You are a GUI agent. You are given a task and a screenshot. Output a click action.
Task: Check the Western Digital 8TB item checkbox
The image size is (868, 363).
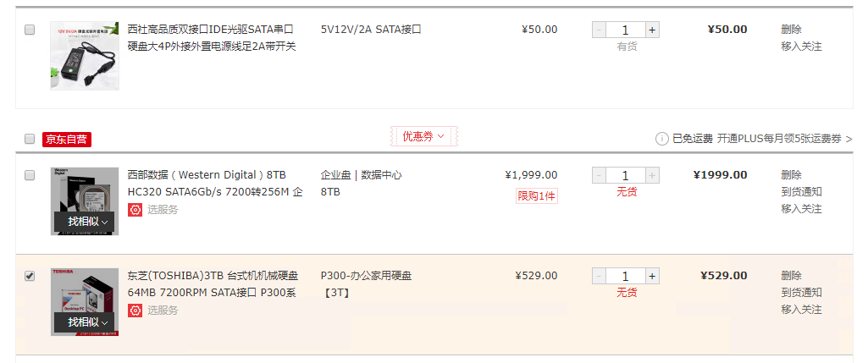click(x=30, y=175)
